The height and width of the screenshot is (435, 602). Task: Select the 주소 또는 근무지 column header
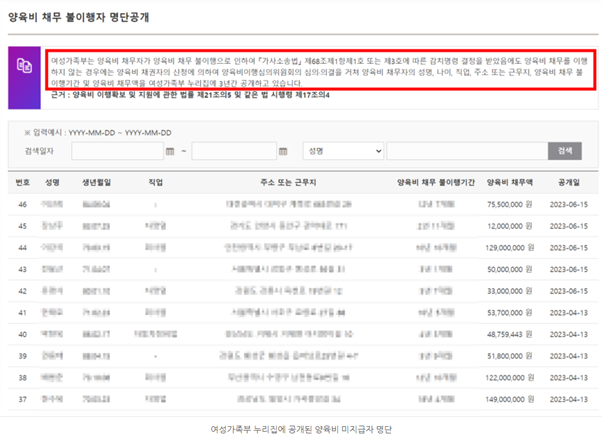pos(288,182)
